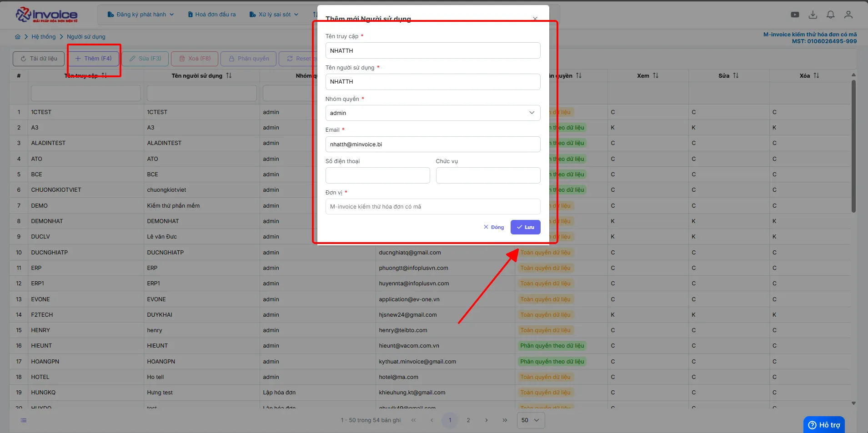This screenshot has width=868, height=433.
Task: Click the download icon in header
Action: tap(813, 15)
